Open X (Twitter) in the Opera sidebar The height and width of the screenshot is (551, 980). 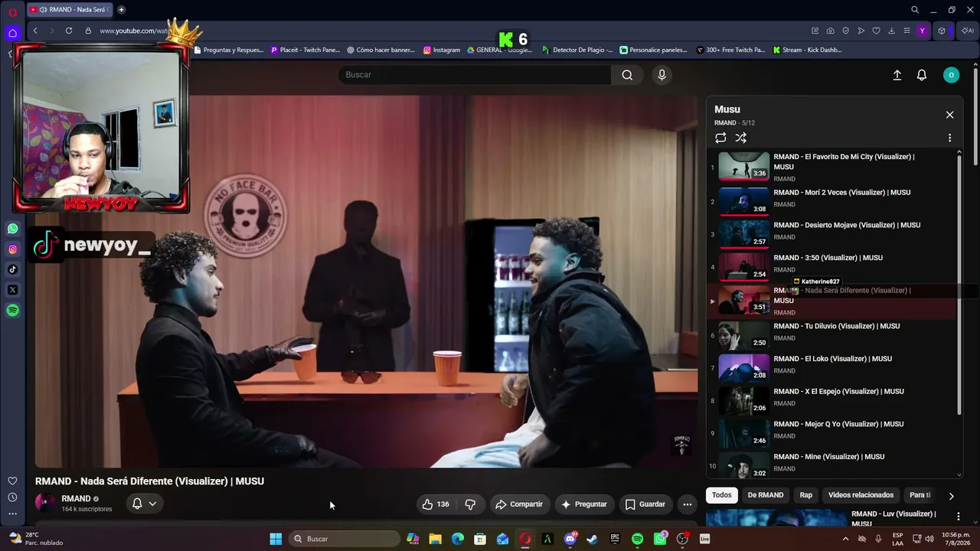tap(13, 290)
